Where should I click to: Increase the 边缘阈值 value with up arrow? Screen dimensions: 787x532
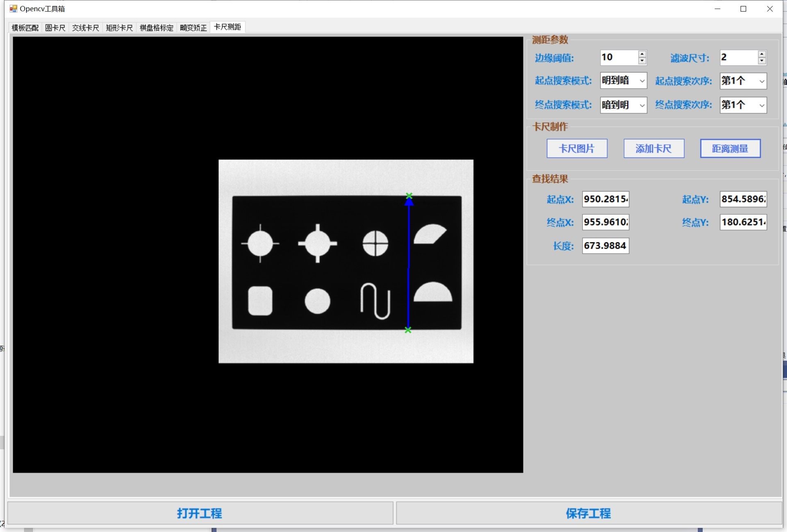tap(642, 54)
